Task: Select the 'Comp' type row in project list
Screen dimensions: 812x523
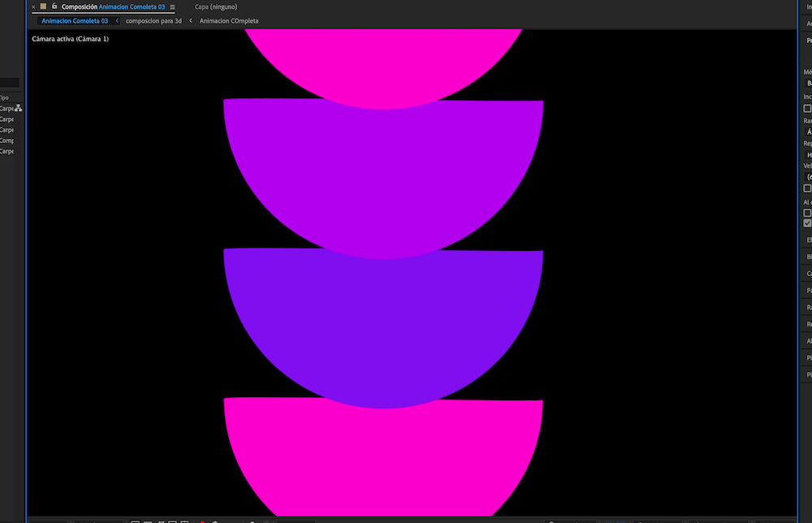Action: 6,140
